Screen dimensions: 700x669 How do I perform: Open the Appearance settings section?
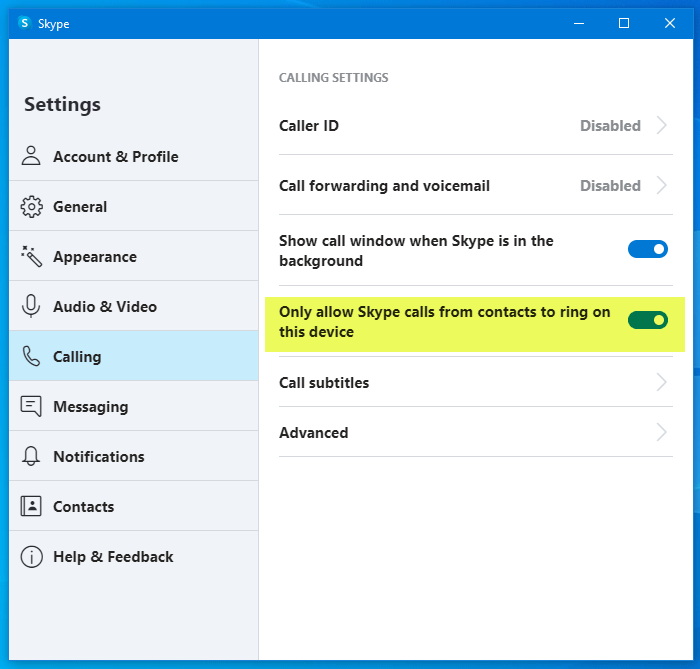[x=133, y=256]
